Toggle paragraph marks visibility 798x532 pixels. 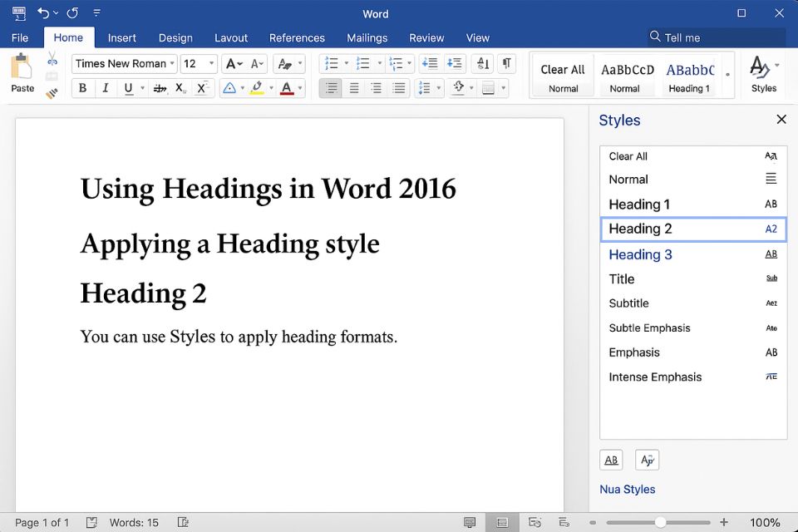pos(506,64)
